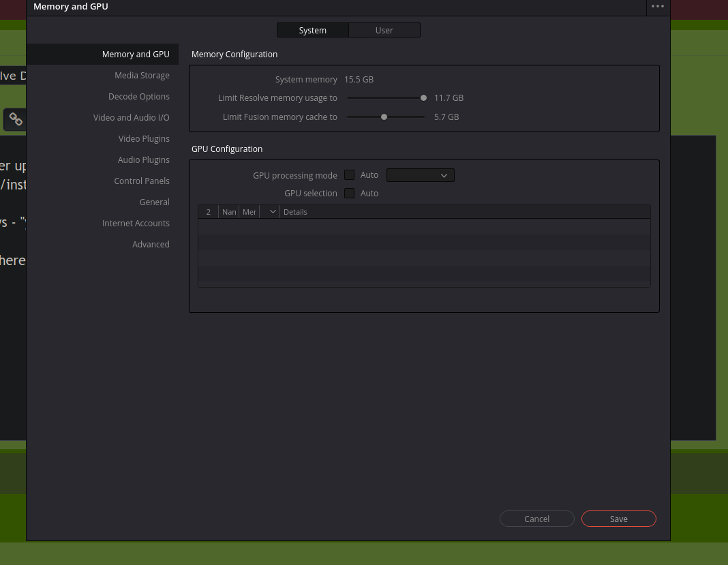This screenshot has height=565, width=728.
Task: Open the three-dot options menu
Action: point(657,7)
